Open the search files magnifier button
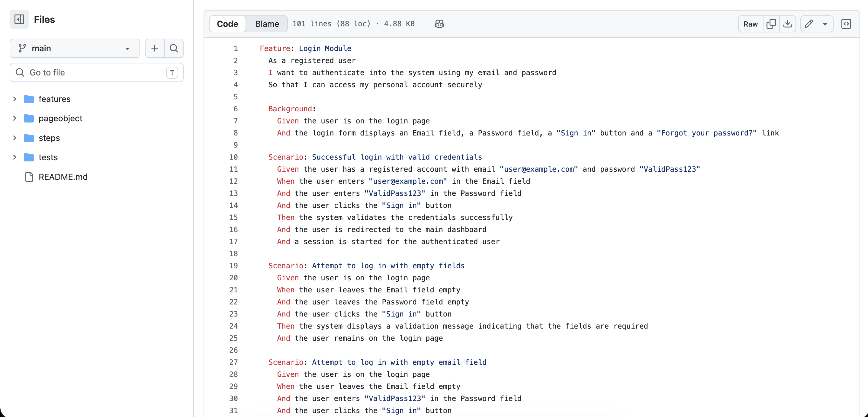This screenshot has height=417, width=868. click(174, 48)
